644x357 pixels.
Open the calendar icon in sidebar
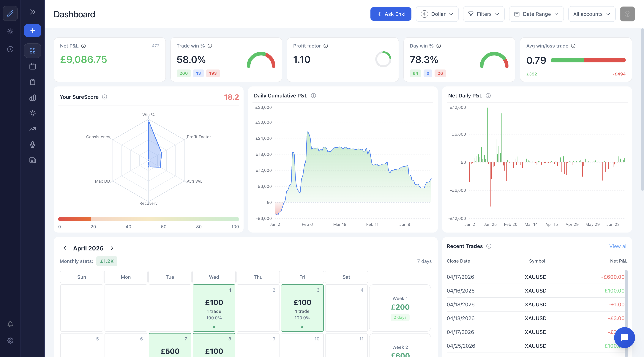click(32, 67)
